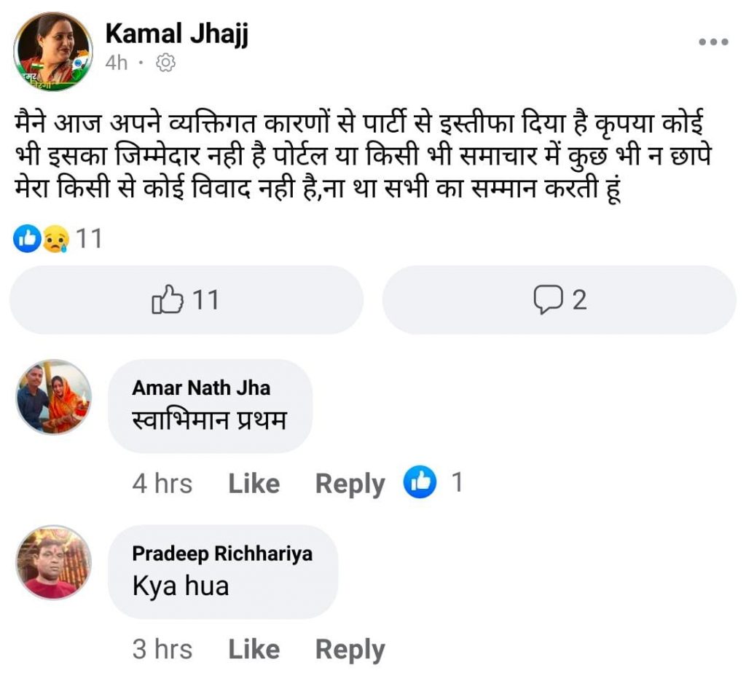Screen dimensions: 746x700
Task: Open Kamal Jhajj's profile picture
Action: pyautogui.click(x=54, y=52)
